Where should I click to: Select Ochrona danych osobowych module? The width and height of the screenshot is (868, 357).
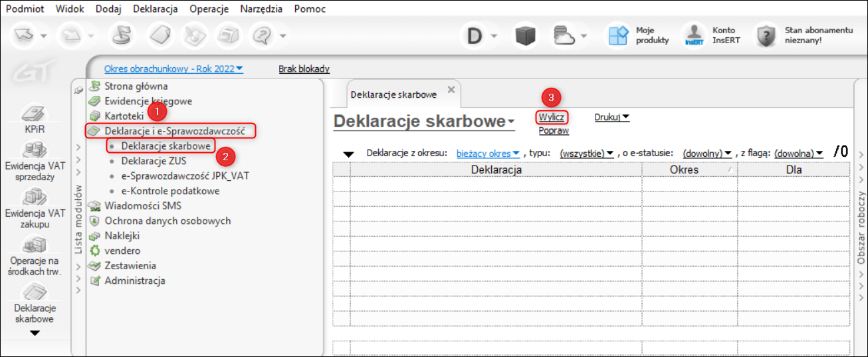167,221
